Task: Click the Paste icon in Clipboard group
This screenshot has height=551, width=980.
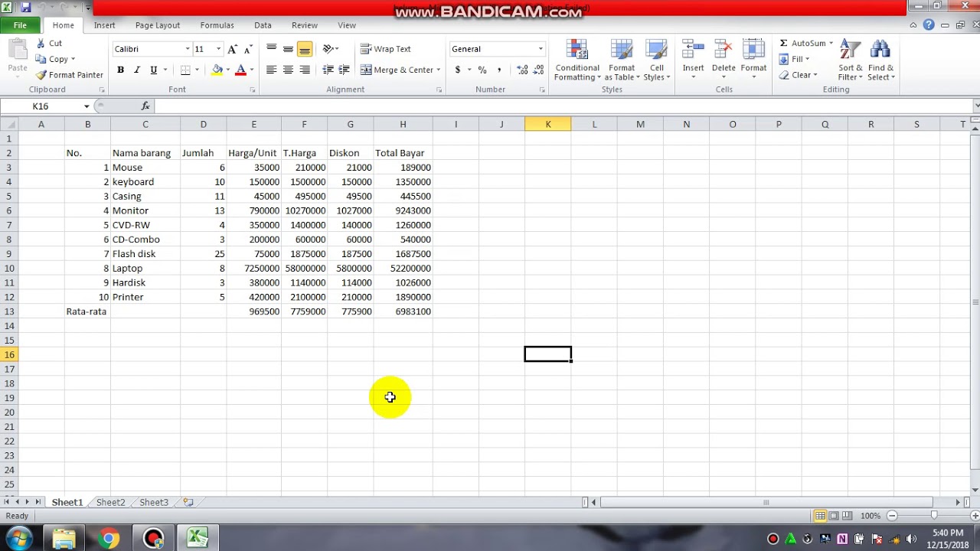Action: tap(17, 51)
